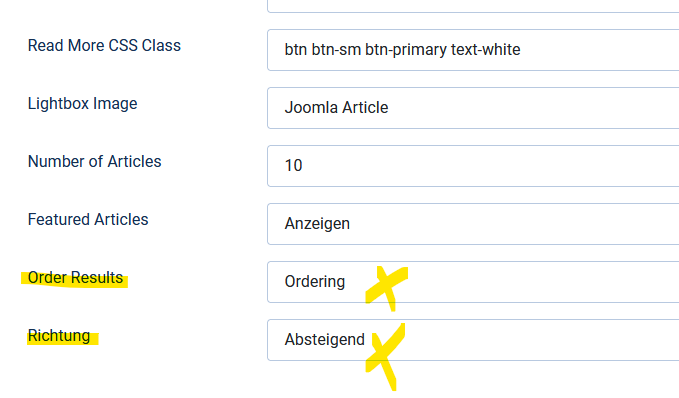Image resolution: width=679 pixels, height=398 pixels.
Task: Expand Featured Articles select showing Anzeigen
Action: [473, 224]
